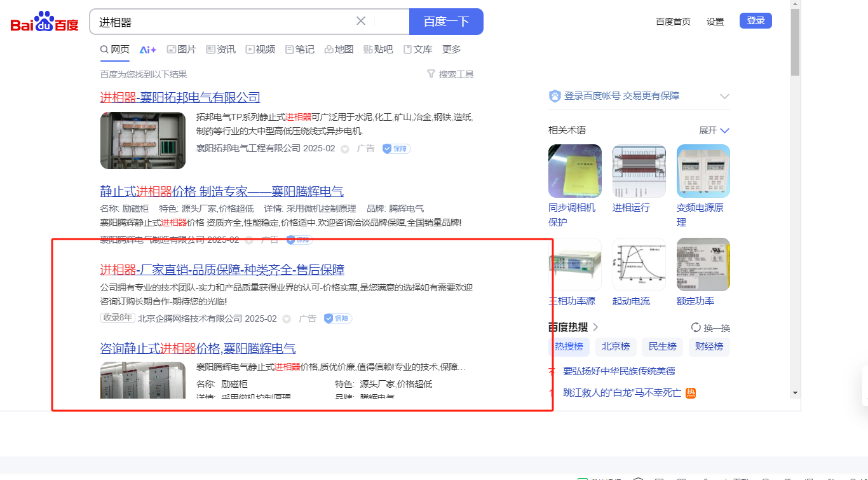The width and height of the screenshot is (868, 480).
Task: Click the 登录 button
Action: (x=756, y=21)
